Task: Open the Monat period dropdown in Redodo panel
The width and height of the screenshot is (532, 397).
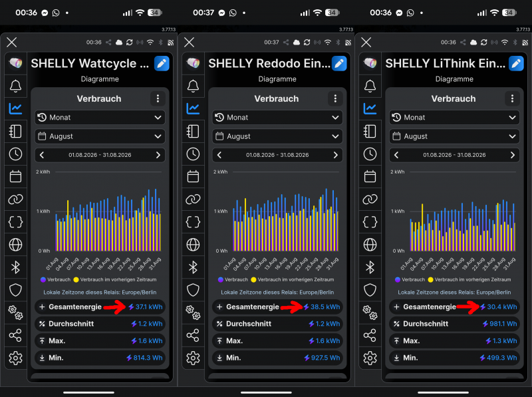Action: coord(277,118)
